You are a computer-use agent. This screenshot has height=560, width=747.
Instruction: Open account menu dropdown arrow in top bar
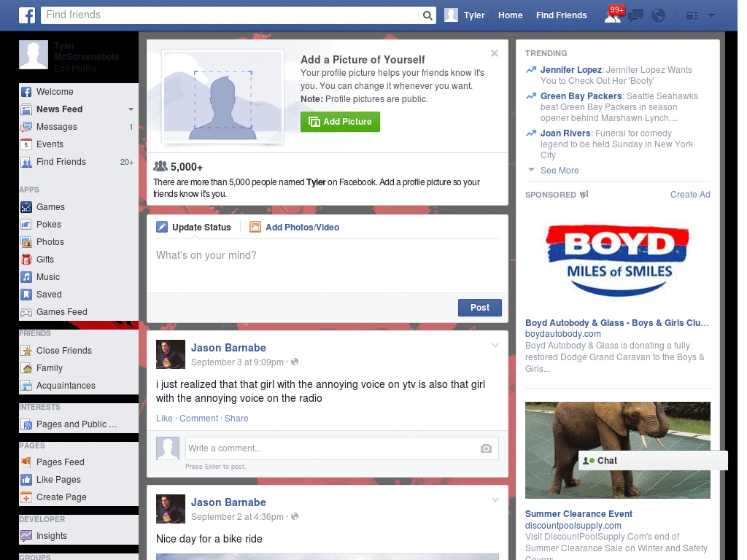click(712, 15)
